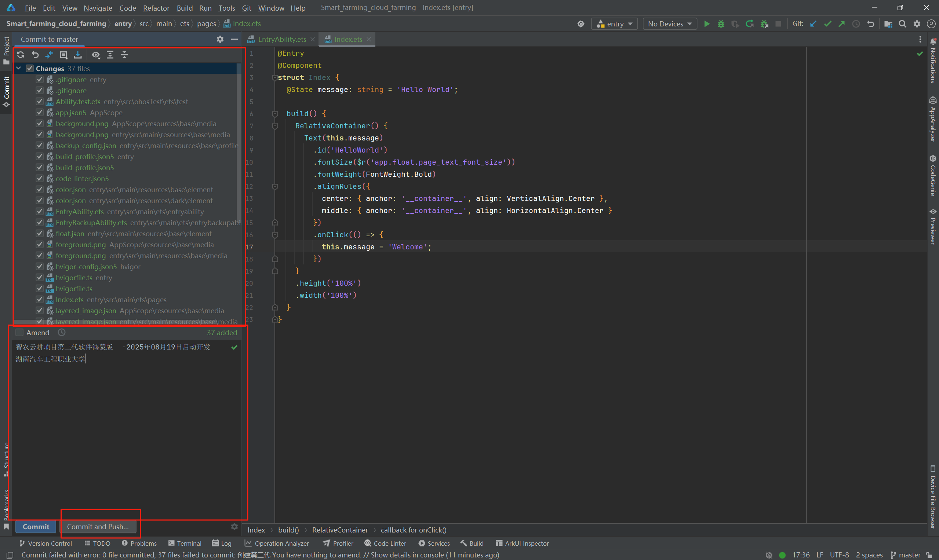The height and width of the screenshot is (560, 939).
Task: Uncheck the app.json5 file checkbox
Action: 40,113
